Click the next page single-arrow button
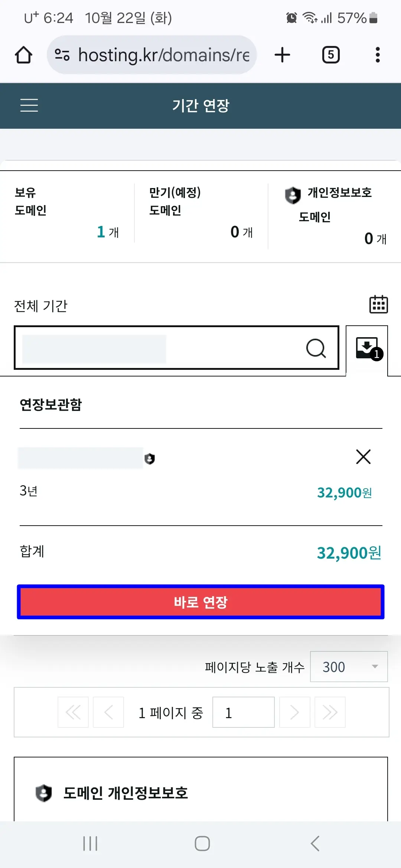This screenshot has width=401, height=868. click(x=294, y=712)
